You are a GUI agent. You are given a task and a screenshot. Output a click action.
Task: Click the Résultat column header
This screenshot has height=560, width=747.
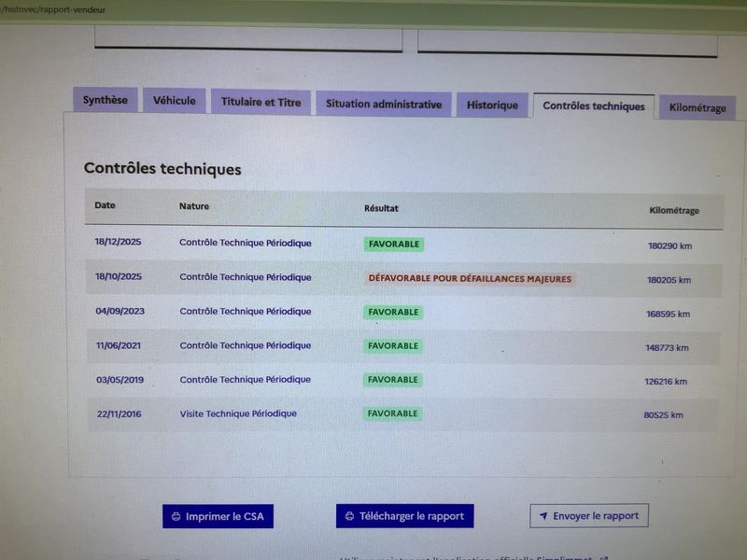click(381, 208)
